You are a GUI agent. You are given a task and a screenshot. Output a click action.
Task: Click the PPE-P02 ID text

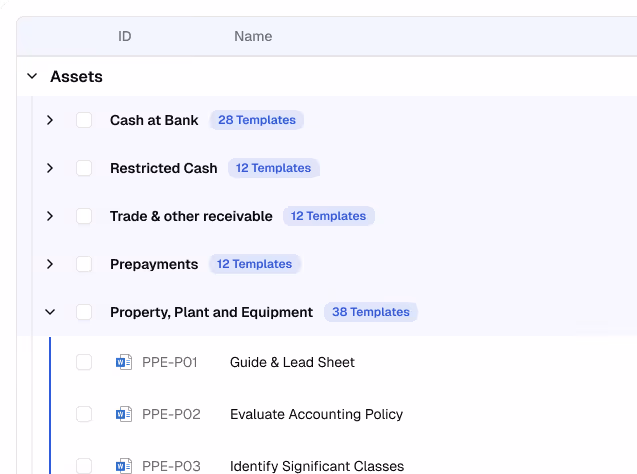coord(171,414)
